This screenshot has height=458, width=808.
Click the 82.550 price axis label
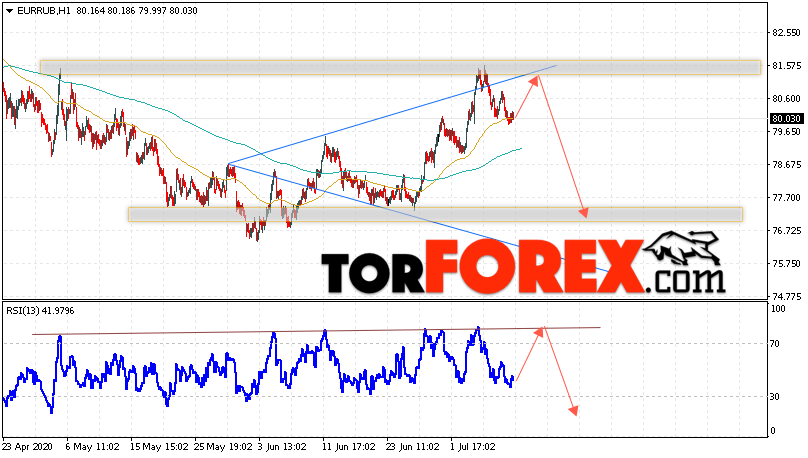(x=786, y=32)
